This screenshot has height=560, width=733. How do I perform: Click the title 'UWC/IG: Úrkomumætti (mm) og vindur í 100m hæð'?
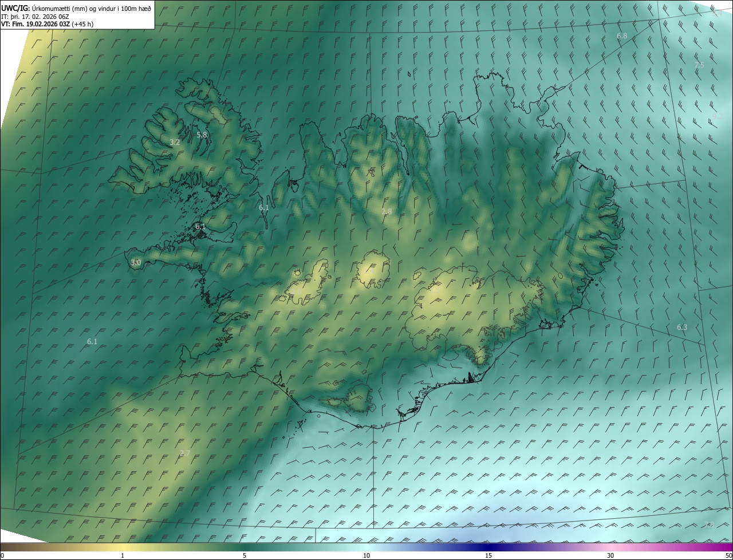coord(76,8)
